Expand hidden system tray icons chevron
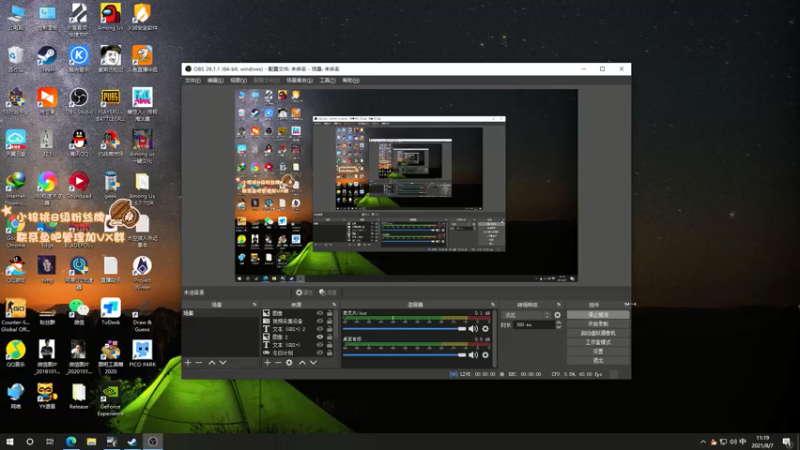The width and height of the screenshot is (800, 450). [703, 442]
